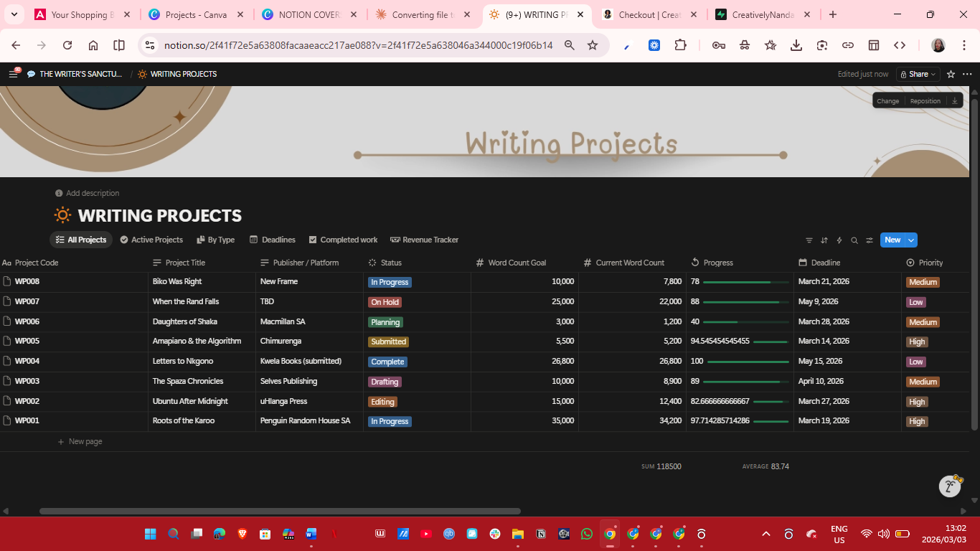The width and height of the screenshot is (980, 551).
Task: Open the Revenue Tracker view tab
Action: coord(424,240)
